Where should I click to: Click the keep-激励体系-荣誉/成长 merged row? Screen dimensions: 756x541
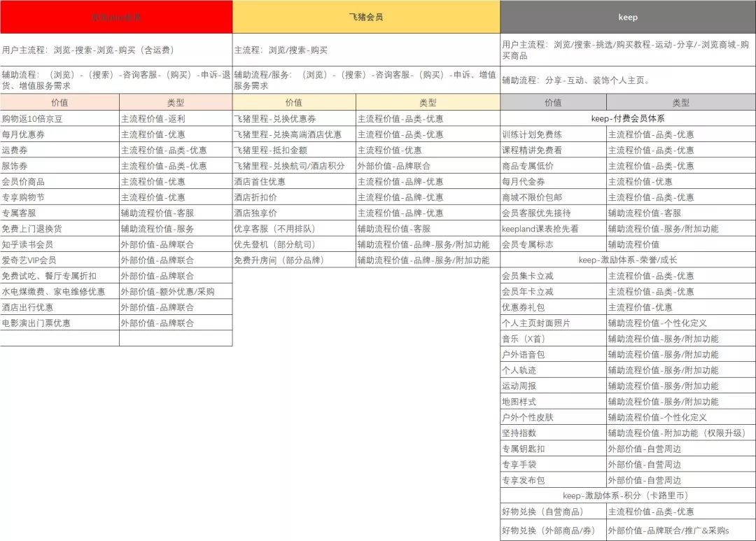coord(628,260)
